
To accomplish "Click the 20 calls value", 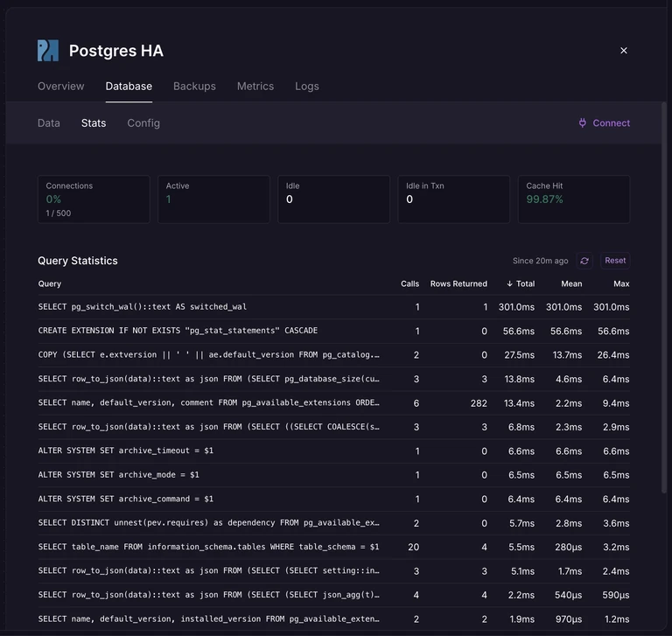I will click(414, 548).
